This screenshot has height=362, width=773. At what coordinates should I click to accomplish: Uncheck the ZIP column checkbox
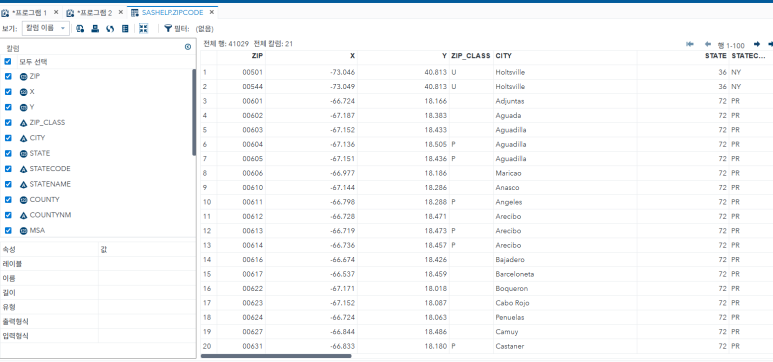pyautogui.click(x=8, y=76)
